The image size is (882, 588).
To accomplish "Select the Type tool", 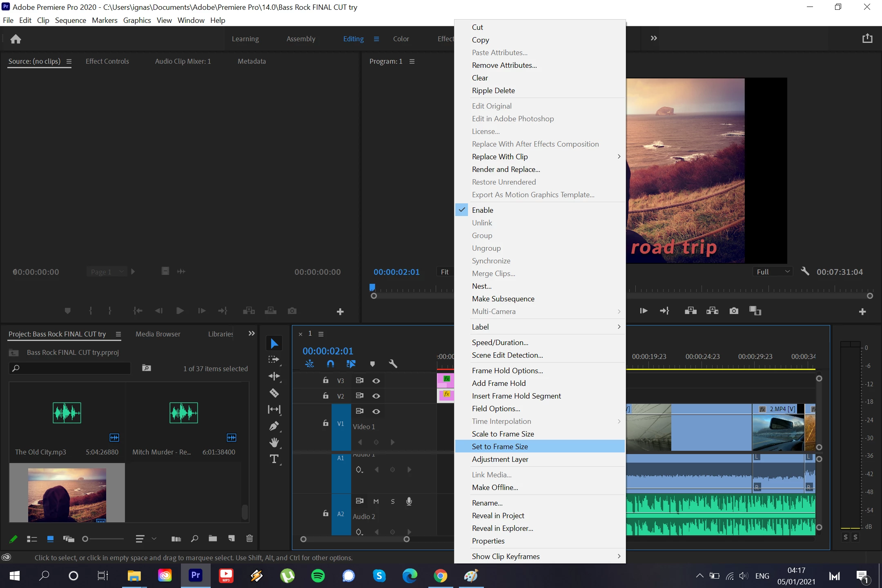I will point(274,459).
